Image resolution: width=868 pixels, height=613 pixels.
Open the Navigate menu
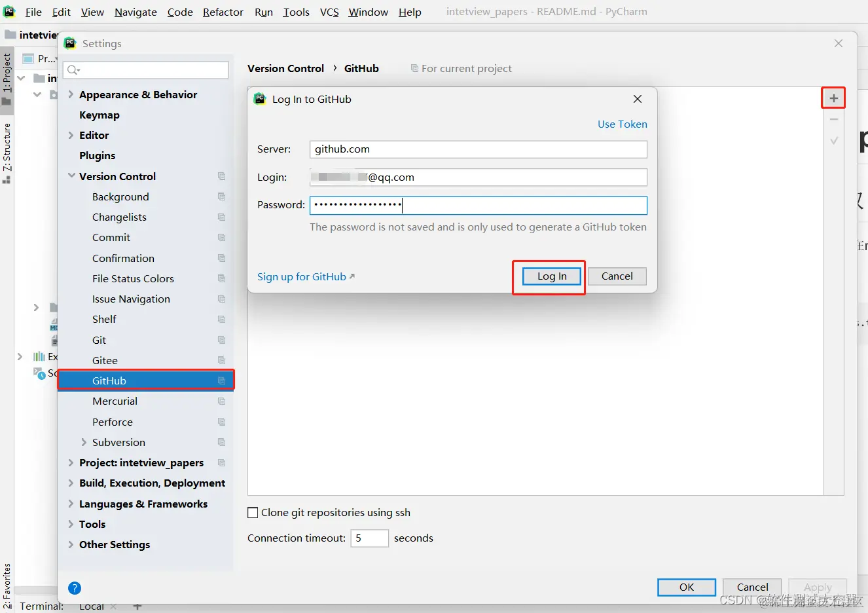(136, 12)
